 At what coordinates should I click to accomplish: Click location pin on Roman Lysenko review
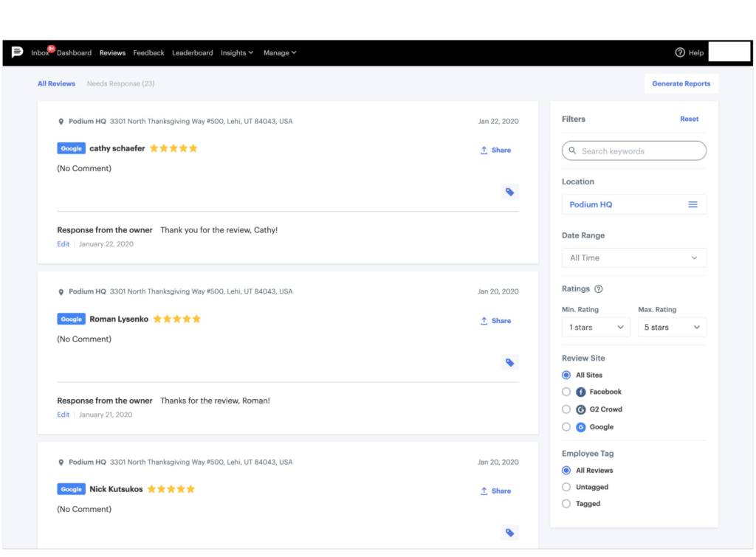[61, 292]
